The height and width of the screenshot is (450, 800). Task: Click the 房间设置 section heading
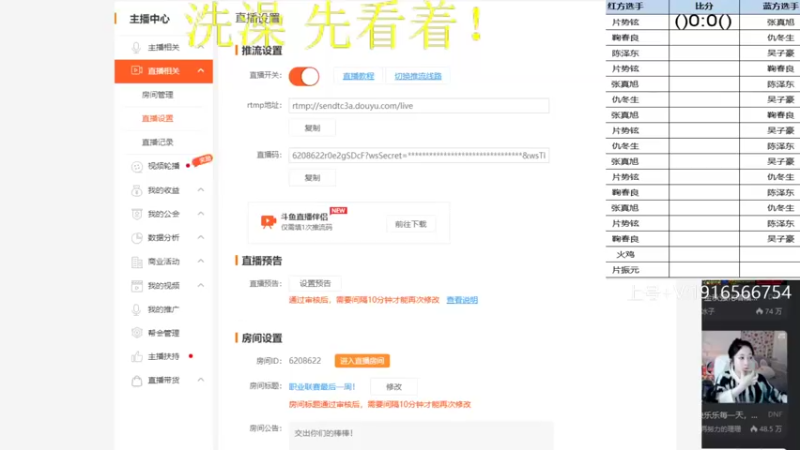[x=262, y=338]
